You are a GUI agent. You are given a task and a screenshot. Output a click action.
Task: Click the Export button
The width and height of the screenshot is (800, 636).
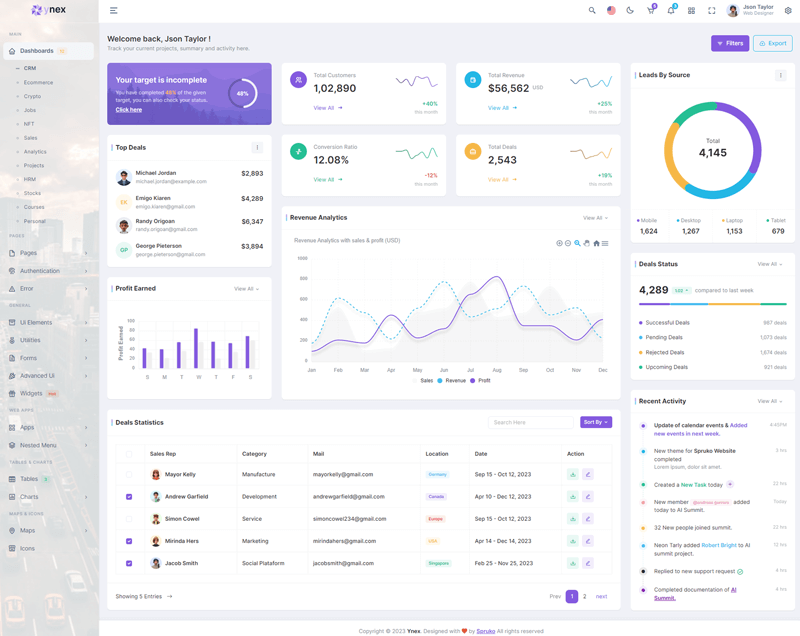pos(773,43)
